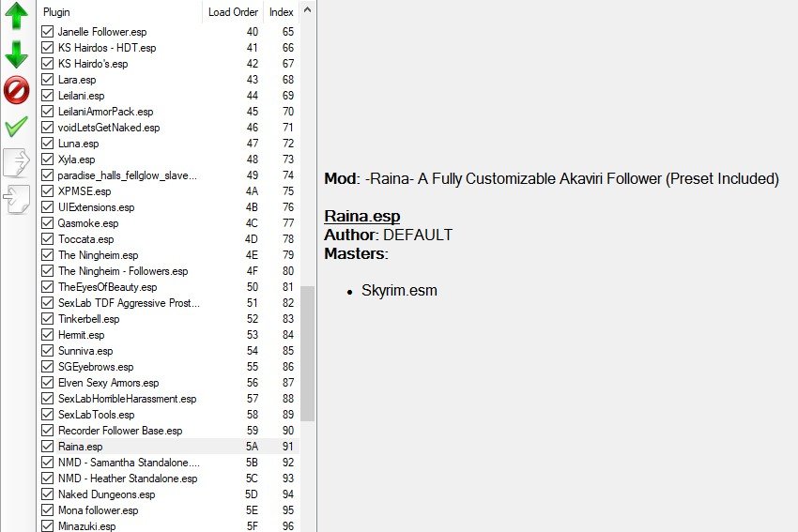The width and height of the screenshot is (798, 532).
Task: Uncheck the Raina.esp plugin checkbox
Action: tap(47, 446)
